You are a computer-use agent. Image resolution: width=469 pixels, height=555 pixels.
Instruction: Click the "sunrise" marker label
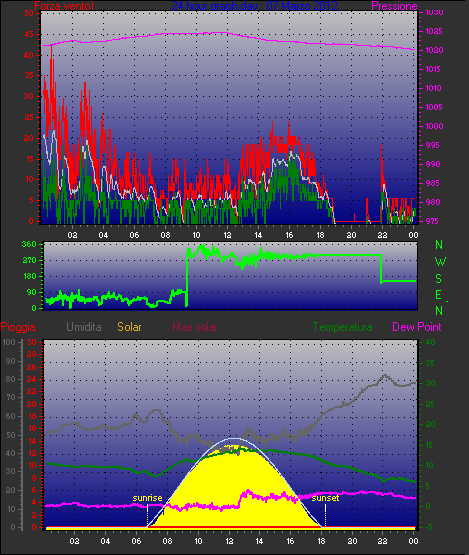tap(147, 498)
